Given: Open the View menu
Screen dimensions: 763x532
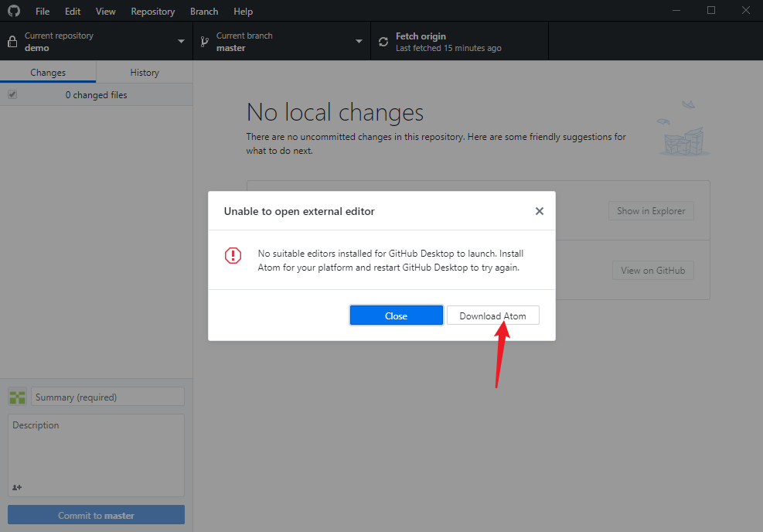Looking at the screenshot, I should point(106,11).
